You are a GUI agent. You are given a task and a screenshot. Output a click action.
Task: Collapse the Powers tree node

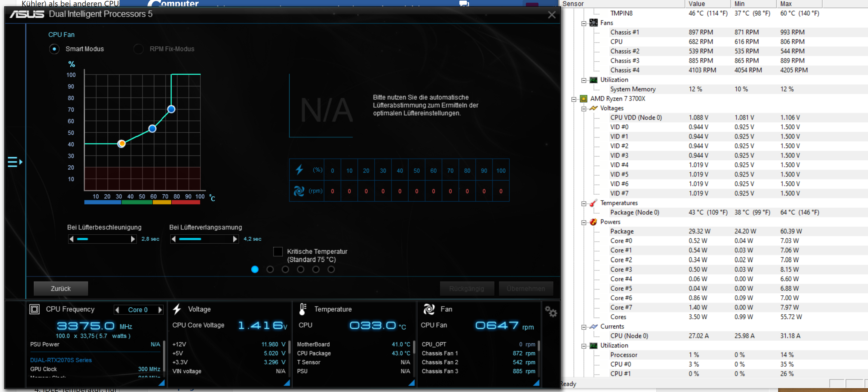click(584, 222)
